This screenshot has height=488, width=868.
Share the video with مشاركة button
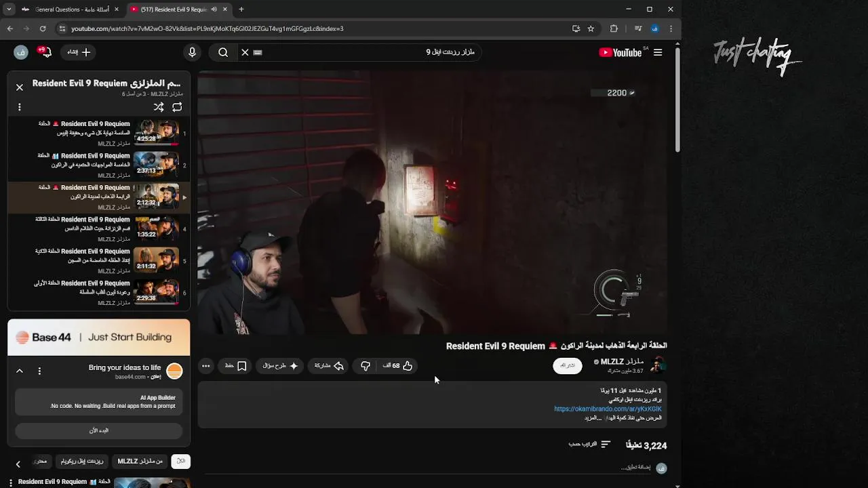click(329, 366)
